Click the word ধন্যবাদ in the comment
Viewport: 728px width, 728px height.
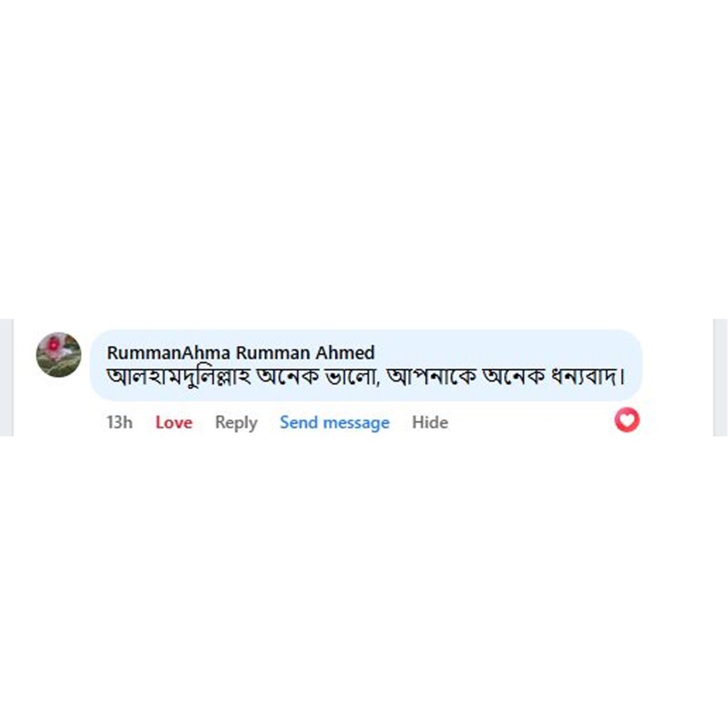[x=586, y=376]
